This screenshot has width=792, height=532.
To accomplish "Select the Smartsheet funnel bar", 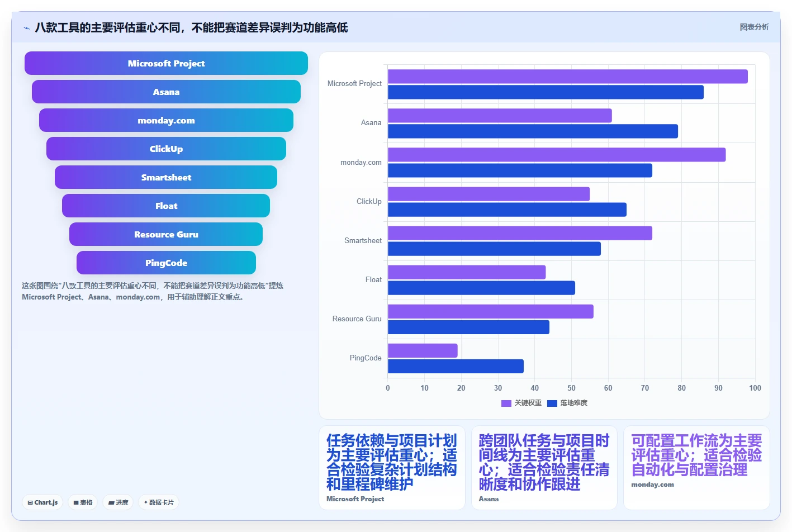I will [166, 177].
